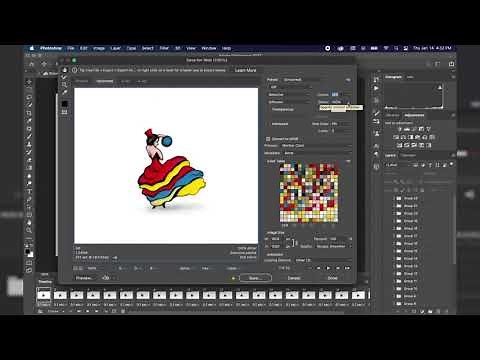Play the animation in Save for Web dialog
The image size is (480, 360).
(328, 268)
